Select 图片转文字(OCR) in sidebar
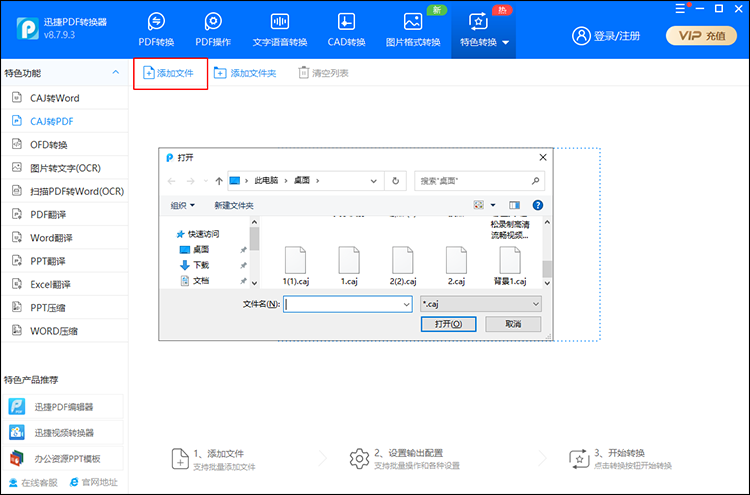The width and height of the screenshot is (750, 495). pos(65,168)
